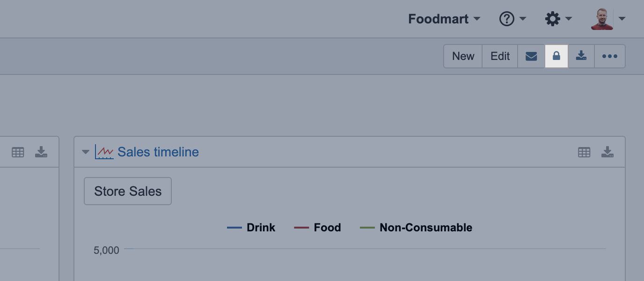This screenshot has width=644, height=281.
Task: Toggle Drink series in chart legend
Action: 251,228
